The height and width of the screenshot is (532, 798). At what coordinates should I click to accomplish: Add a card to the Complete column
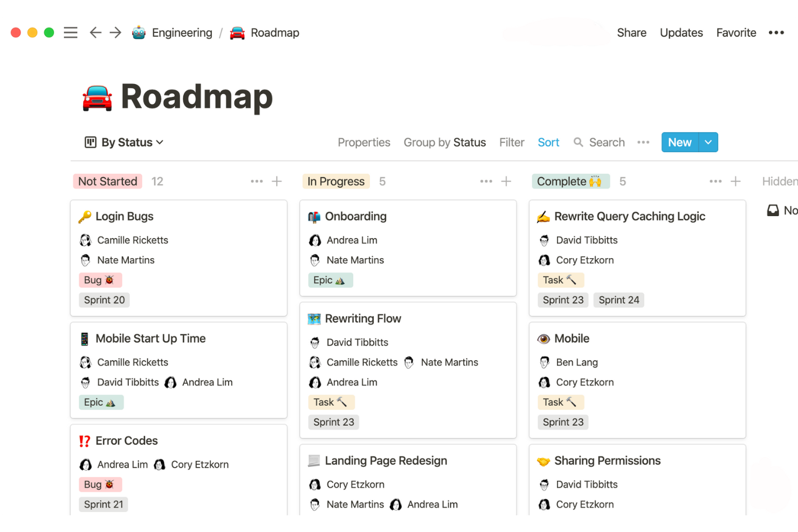coord(735,182)
